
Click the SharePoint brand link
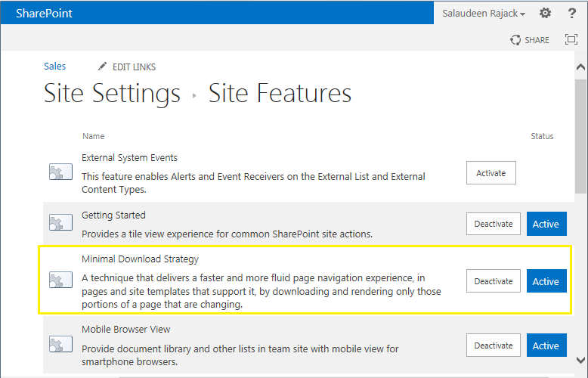tap(44, 14)
